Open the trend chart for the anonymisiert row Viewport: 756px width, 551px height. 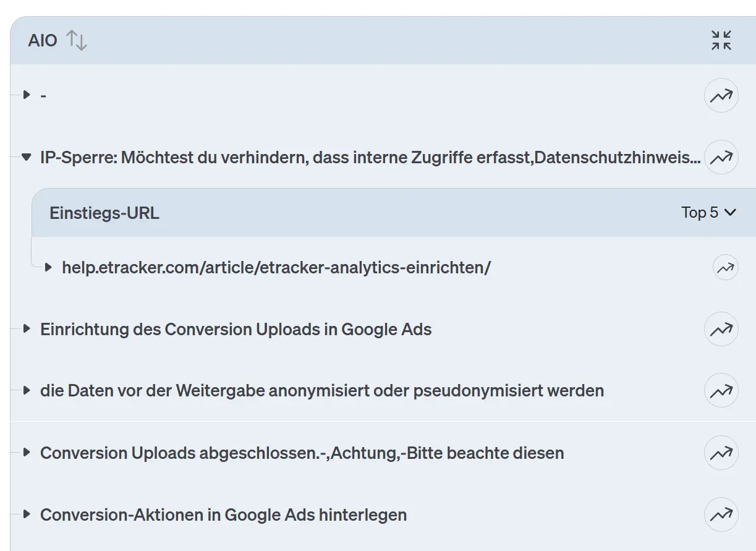tap(721, 390)
